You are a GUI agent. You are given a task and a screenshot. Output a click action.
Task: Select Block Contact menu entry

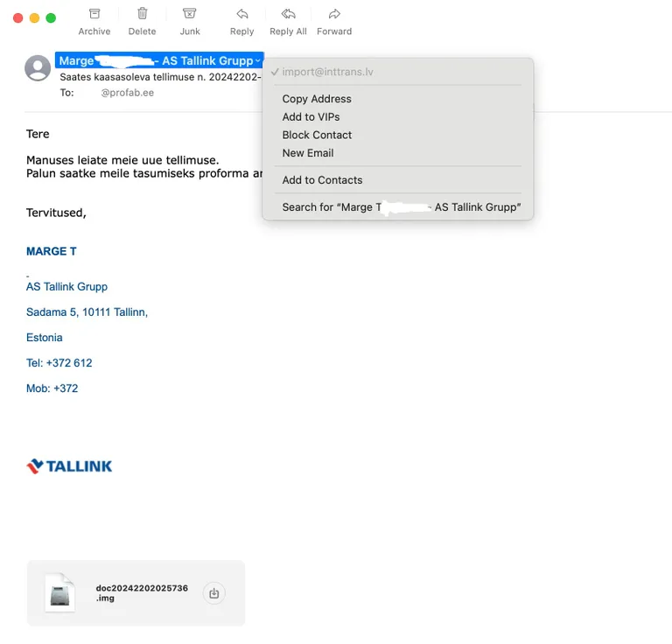click(x=317, y=135)
